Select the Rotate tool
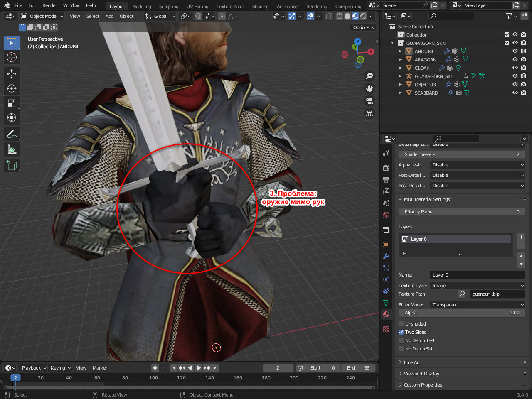Screen dimensions: 532x399 pos(12,88)
